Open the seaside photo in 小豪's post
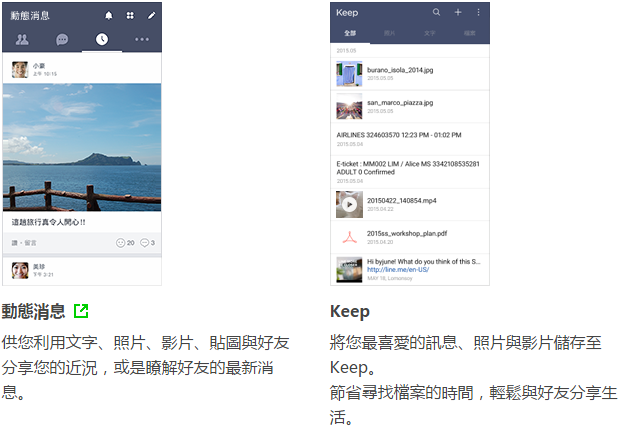 (x=82, y=147)
